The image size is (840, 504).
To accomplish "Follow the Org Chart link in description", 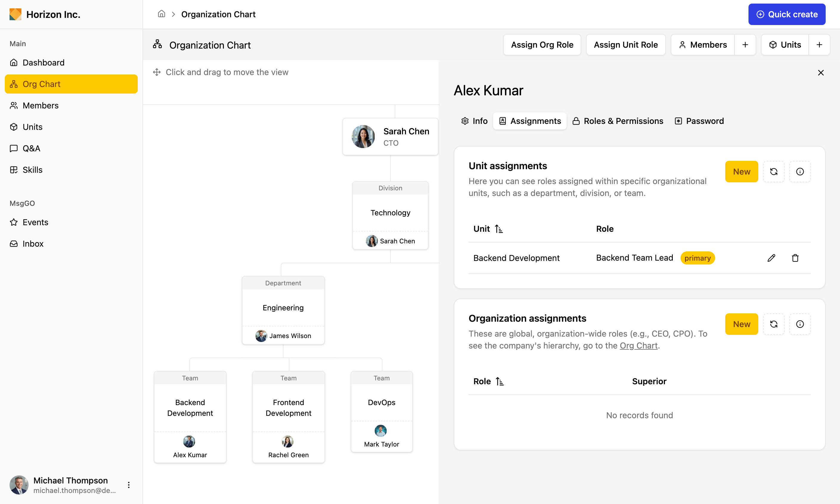I will [638, 346].
